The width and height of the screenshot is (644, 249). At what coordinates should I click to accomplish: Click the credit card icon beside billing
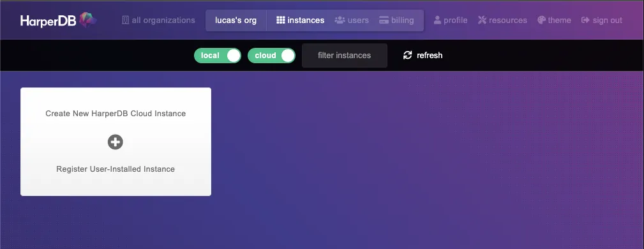[x=384, y=20]
